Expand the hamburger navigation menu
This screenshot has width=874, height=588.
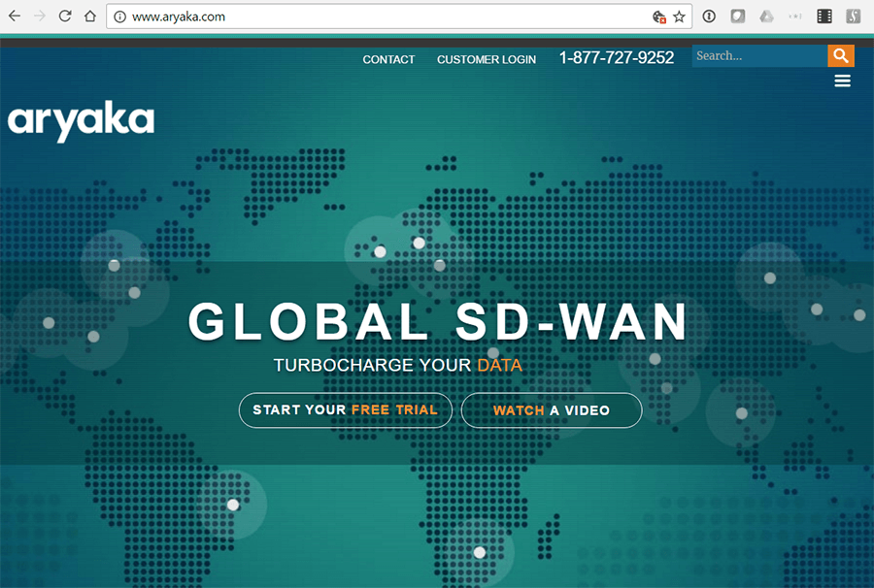[842, 81]
